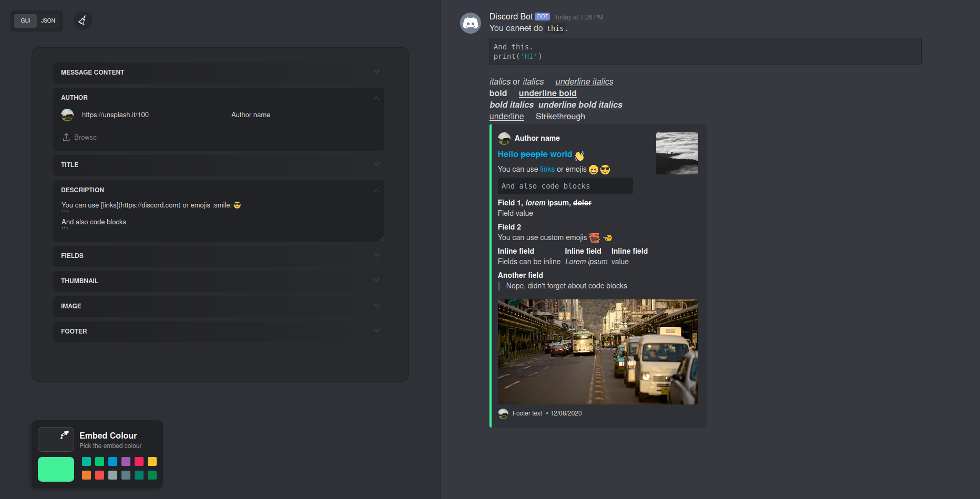Click the 'Another field' heading

click(x=520, y=275)
